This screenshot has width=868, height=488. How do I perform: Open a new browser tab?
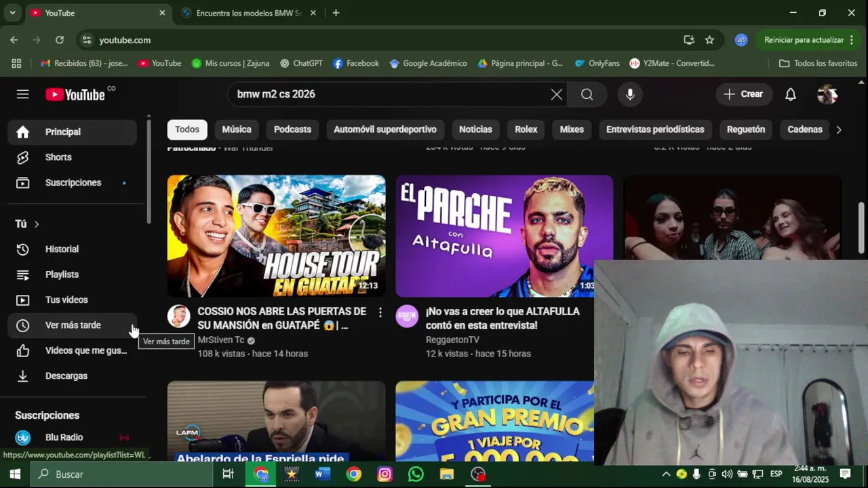tap(336, 13)
